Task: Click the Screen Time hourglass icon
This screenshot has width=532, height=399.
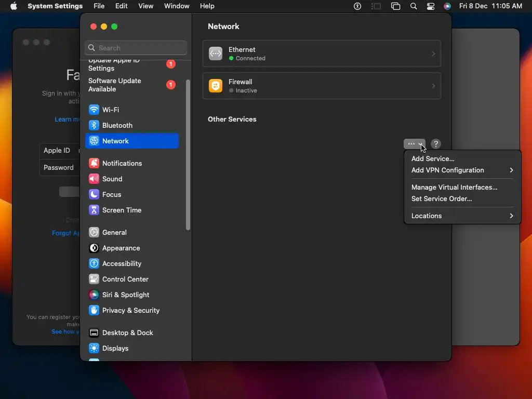Action: 94,210
